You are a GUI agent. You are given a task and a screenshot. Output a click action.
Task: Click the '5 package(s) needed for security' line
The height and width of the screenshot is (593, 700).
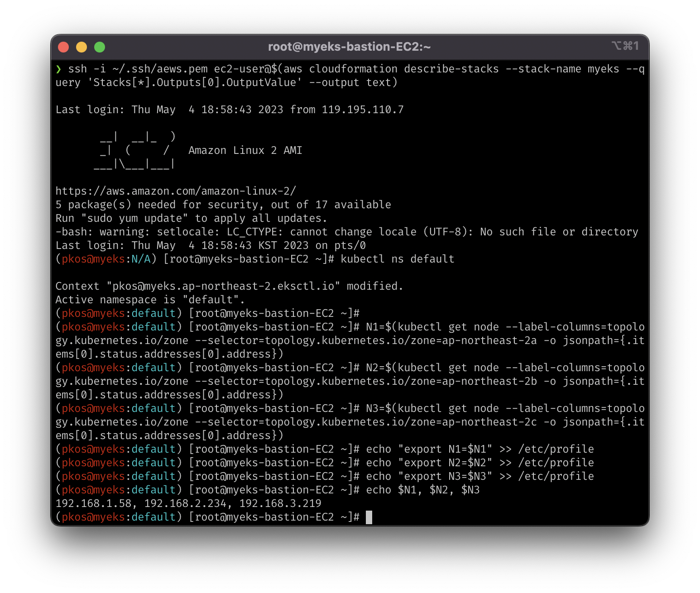tap(223, 205)
